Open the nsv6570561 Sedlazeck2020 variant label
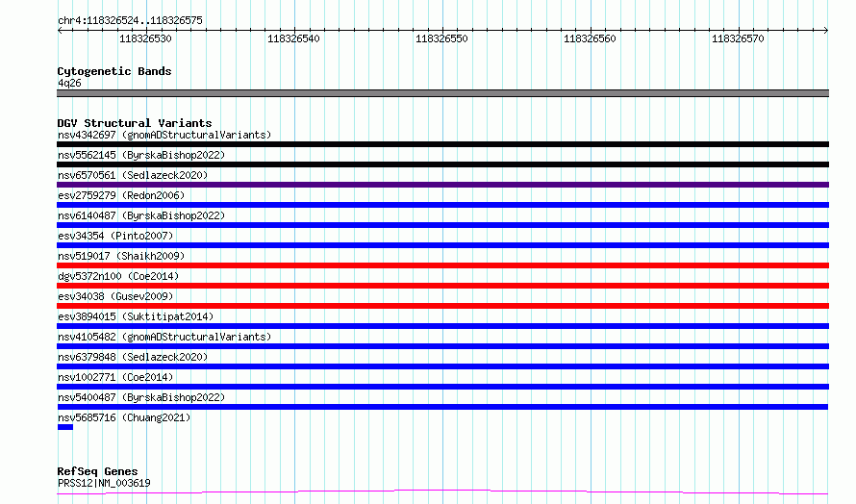 click(x=133, y=175)
